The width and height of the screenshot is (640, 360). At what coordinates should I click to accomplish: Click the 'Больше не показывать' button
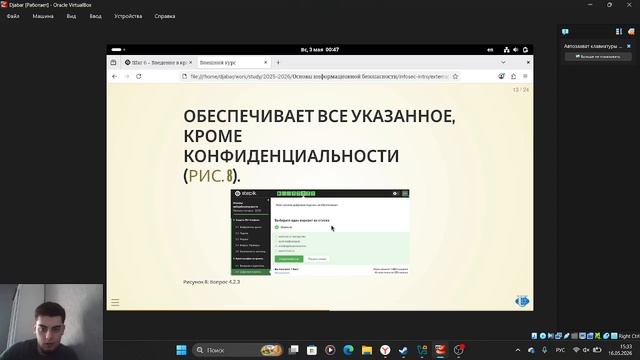[x=598, y=57]
